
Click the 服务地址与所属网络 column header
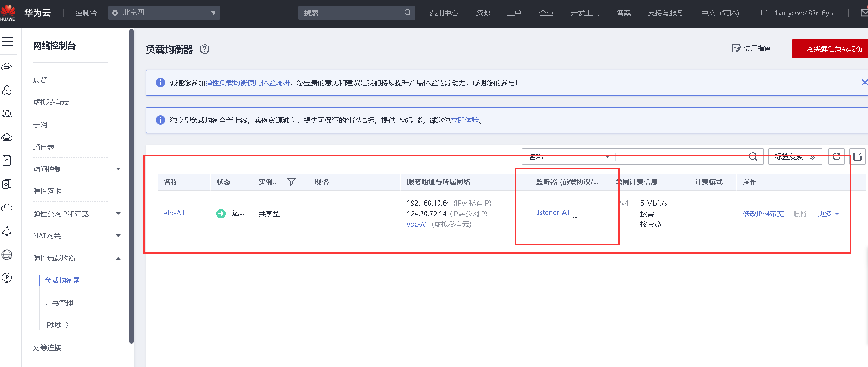(x=438, y=182)
